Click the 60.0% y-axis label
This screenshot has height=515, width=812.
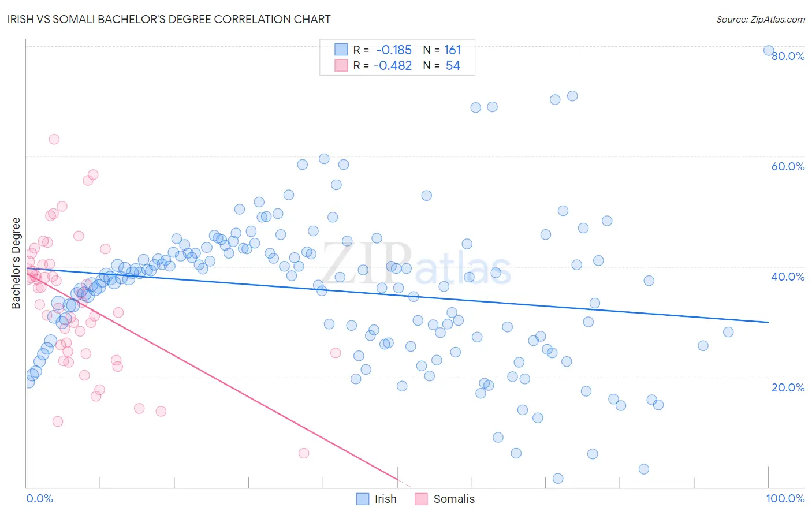click(x=788, y=166)
